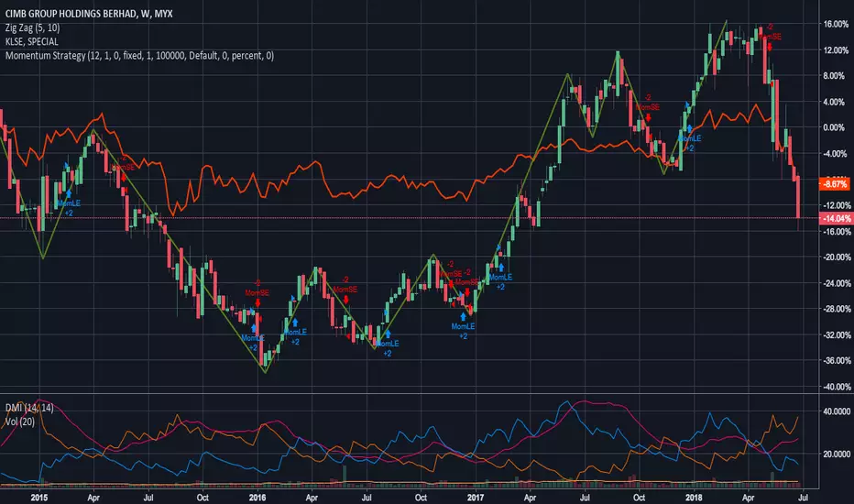Click the red -14.04% last price label
Image resolution: width=854 pixels, height=504 pixels.
pos(836,218)
